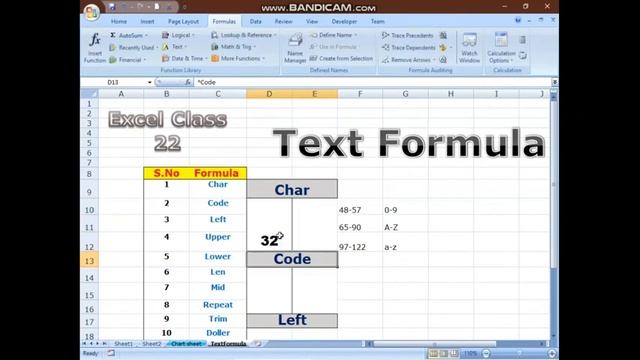Click the Office button orb
640x360 pixels.
tap(92, 12)
